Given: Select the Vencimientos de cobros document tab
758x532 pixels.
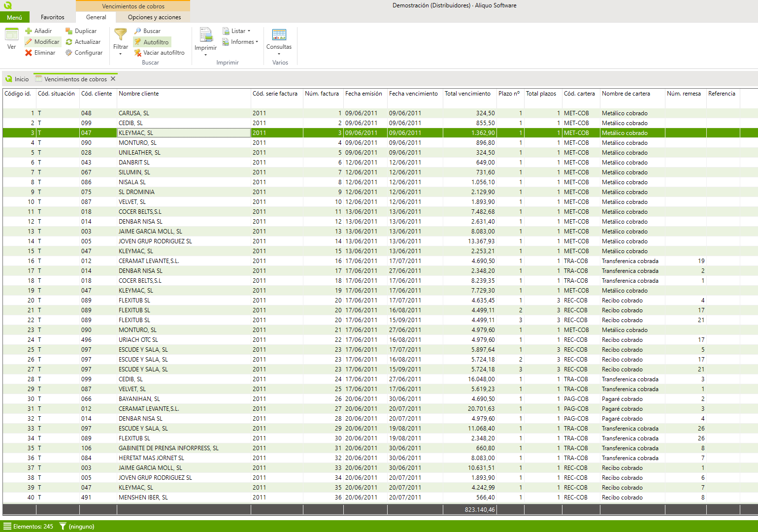Looking at the screenshot, I should [x=75, y=79].
